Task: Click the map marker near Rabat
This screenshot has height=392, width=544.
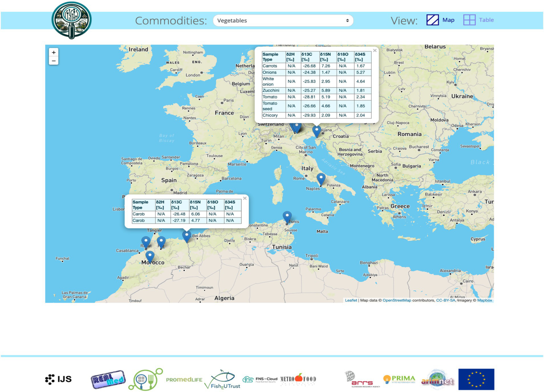Action: click(x=146, y=242)
